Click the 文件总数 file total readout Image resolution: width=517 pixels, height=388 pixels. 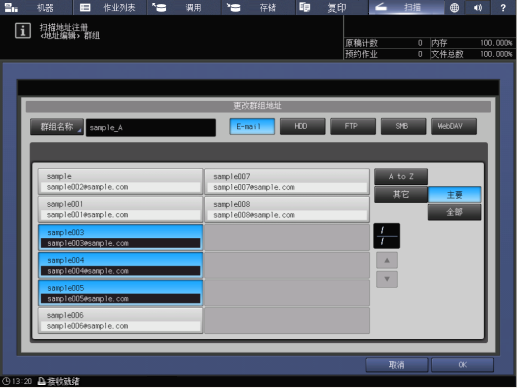tap(472, 54)
